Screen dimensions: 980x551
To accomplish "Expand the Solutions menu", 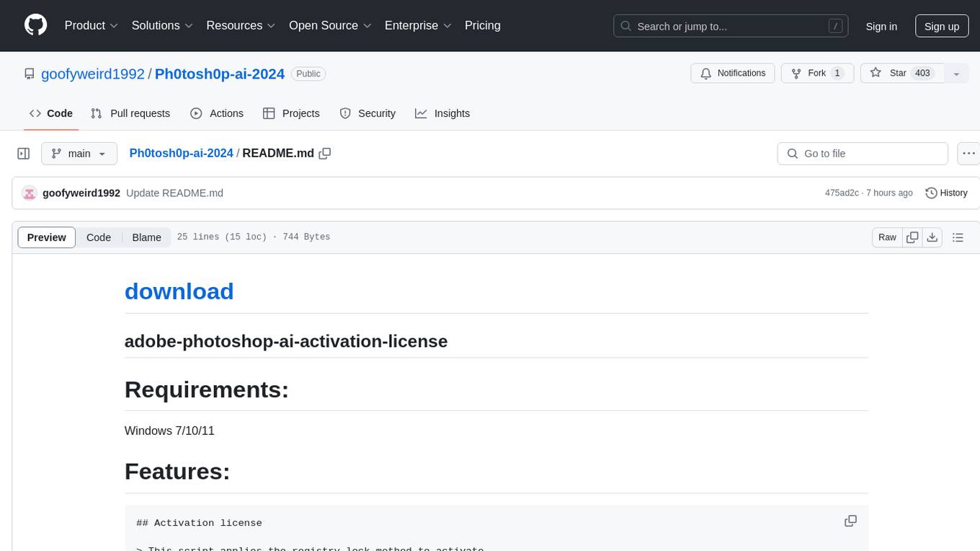I will tap(162, 25).
